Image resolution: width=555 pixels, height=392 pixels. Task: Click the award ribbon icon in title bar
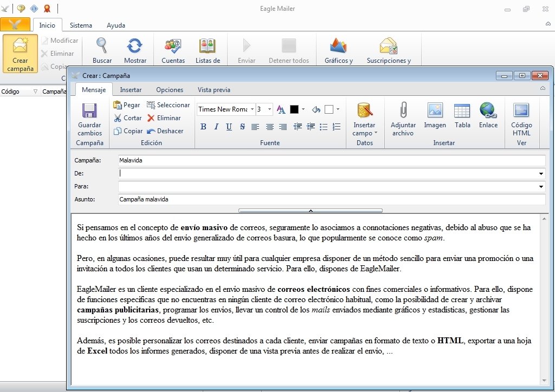pos(47,9)
